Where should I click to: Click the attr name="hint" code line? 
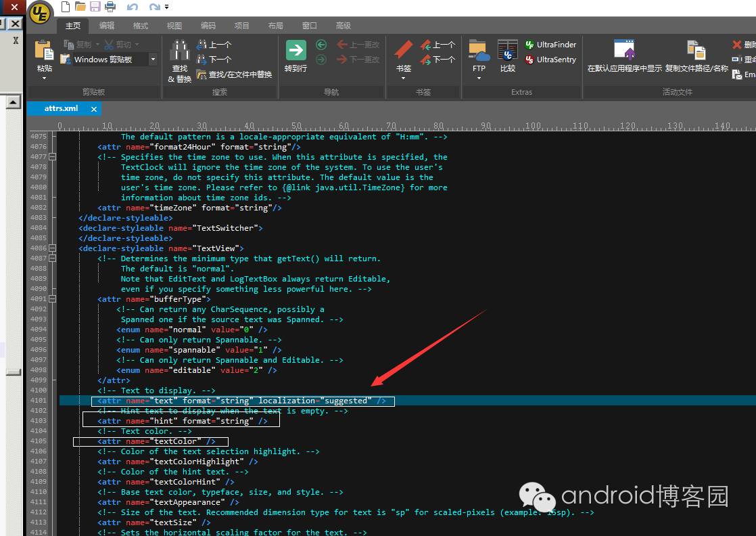point(183,421)
